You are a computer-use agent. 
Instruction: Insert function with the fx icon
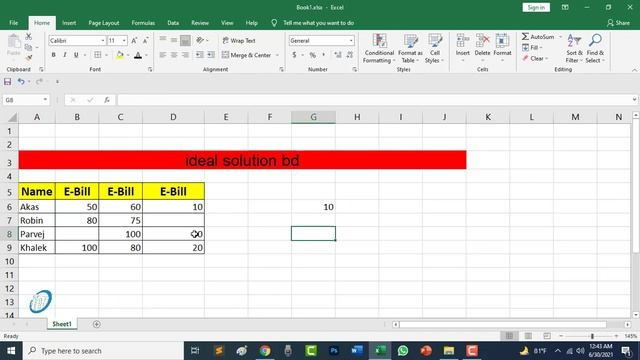[x=107, y=100]
